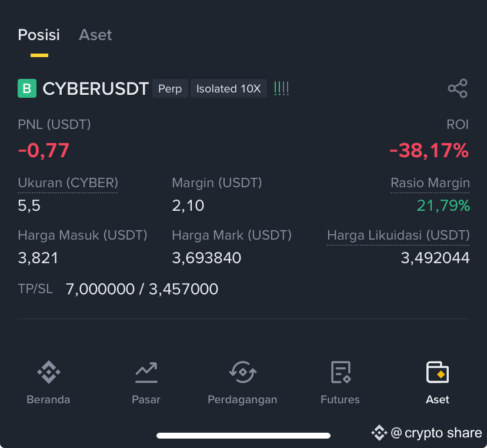Switch to the top Aset tab
This screenshot has height=448, width=487.
pyautogui.click(x=95, y=35)
